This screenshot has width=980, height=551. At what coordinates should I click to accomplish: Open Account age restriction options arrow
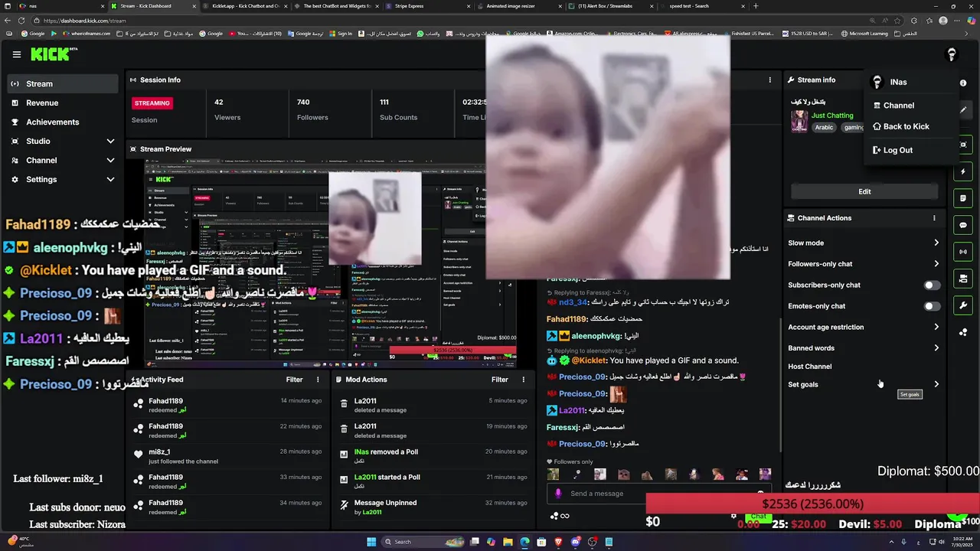936,327
